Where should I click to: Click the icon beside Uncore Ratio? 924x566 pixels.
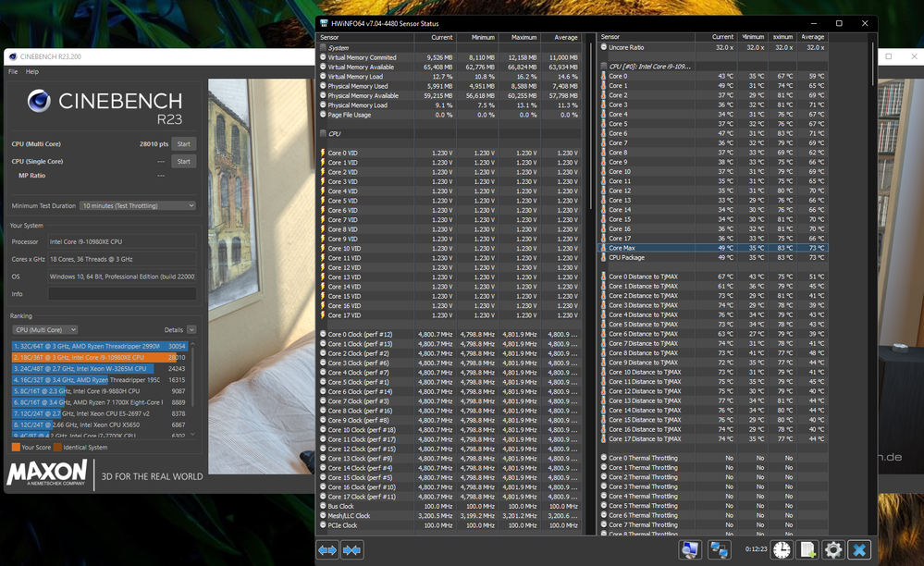point(604,47)
